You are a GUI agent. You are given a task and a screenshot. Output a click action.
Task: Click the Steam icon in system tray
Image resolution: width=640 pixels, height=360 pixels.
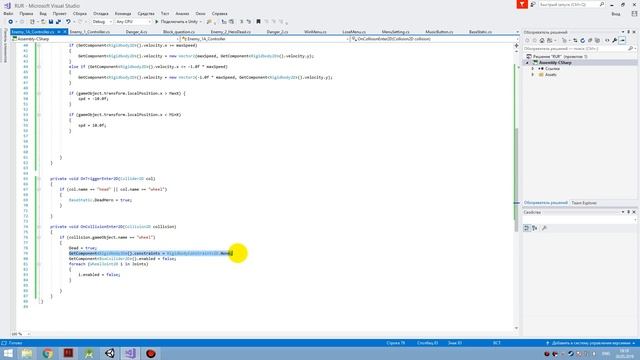[x=571, y=353]
